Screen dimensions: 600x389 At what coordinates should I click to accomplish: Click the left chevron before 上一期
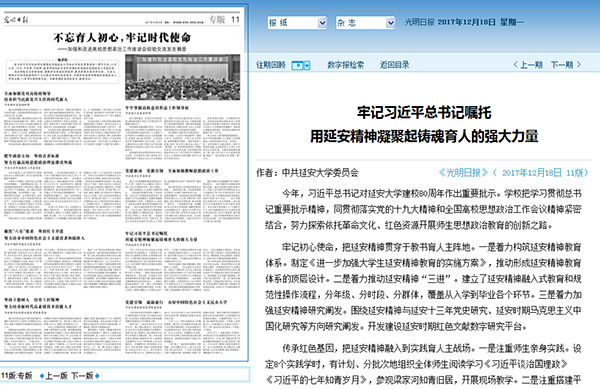coord(515,65)
